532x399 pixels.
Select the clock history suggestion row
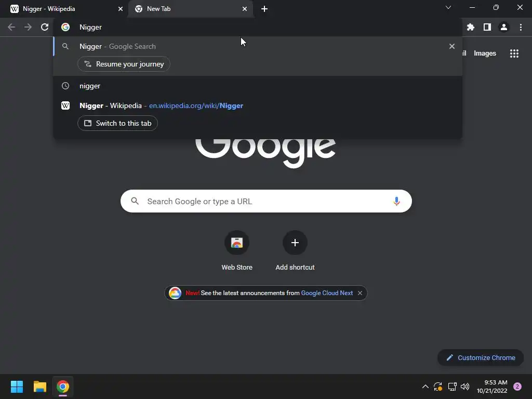tap(258, 86)
